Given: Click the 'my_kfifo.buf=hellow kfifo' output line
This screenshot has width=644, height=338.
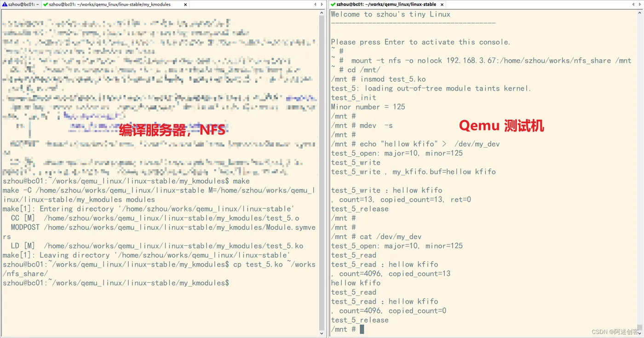Looking at the screenshot, I should click(x=413, y=172).
